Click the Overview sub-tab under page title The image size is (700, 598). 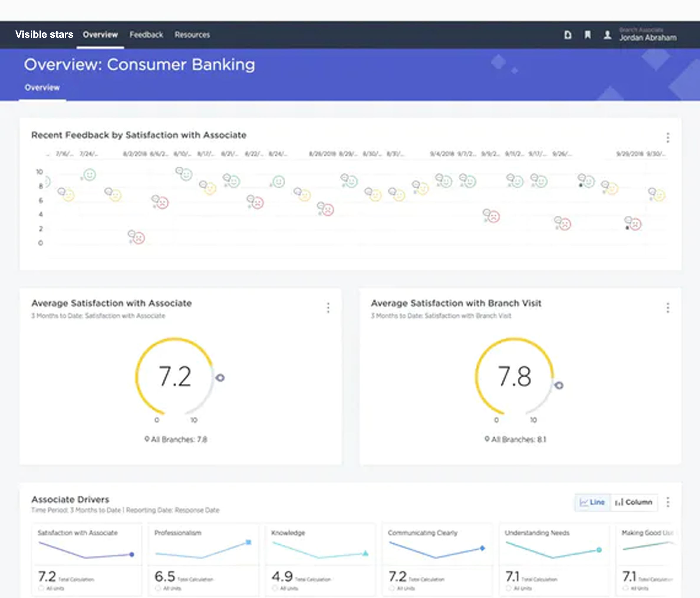42,88
